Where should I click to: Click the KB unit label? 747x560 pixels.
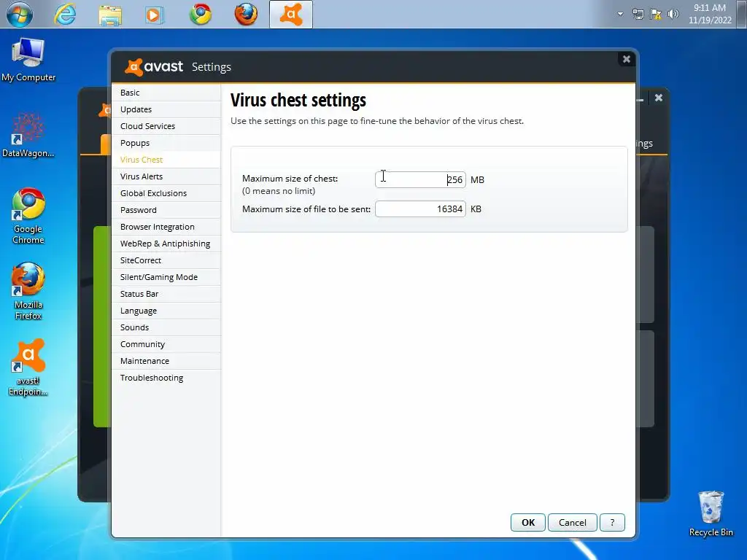pyautogui.click(x=476, y=209)
